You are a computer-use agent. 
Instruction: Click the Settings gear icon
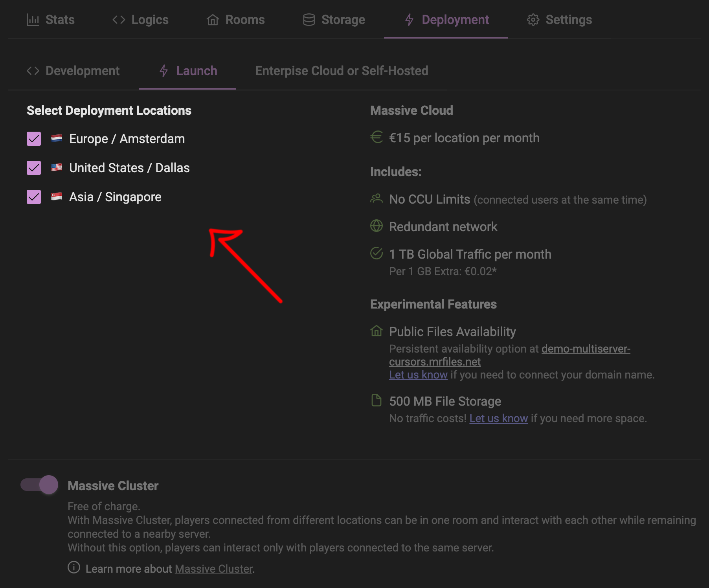click(x=533, y=20)
